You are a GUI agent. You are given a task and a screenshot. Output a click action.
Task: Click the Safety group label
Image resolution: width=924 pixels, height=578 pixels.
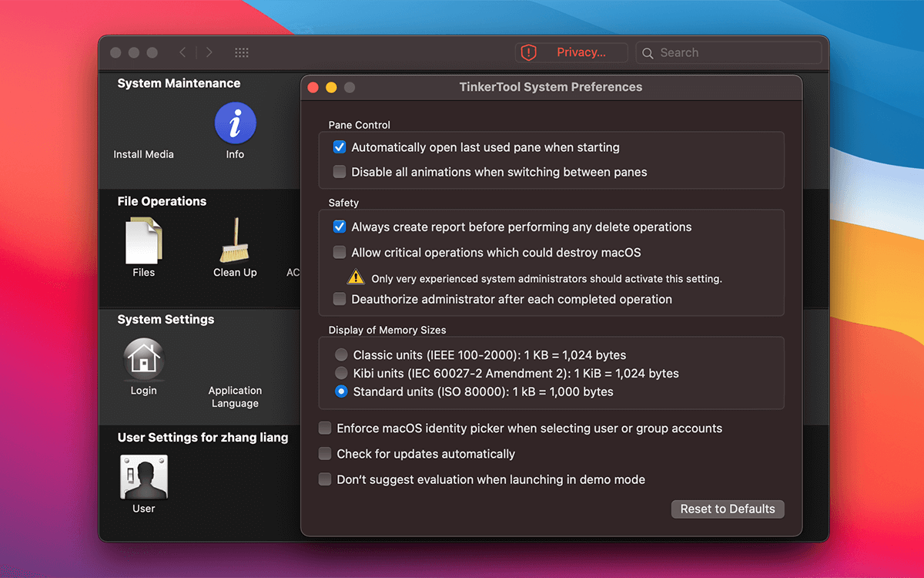[343, 203]
